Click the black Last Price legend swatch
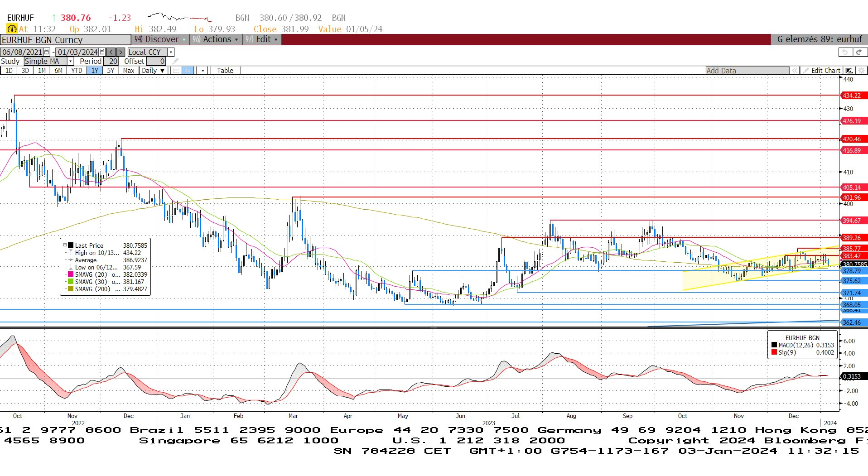The width and height of the screenshot is (868, 476). (71, 245)
